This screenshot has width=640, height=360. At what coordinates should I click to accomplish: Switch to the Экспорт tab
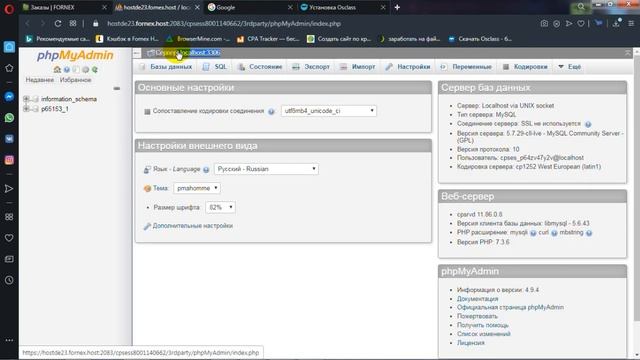pyautogui.click(x=311, y=67)
